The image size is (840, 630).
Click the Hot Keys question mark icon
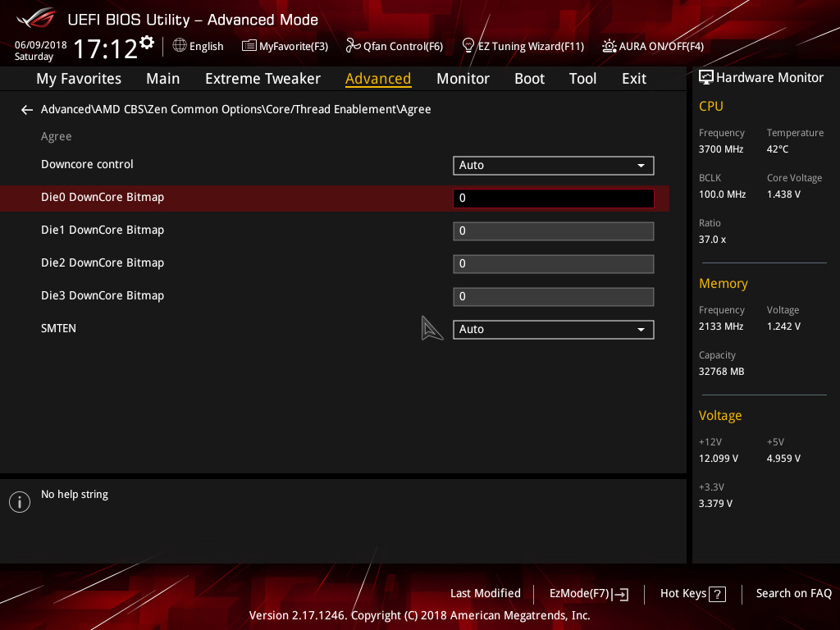717,594
